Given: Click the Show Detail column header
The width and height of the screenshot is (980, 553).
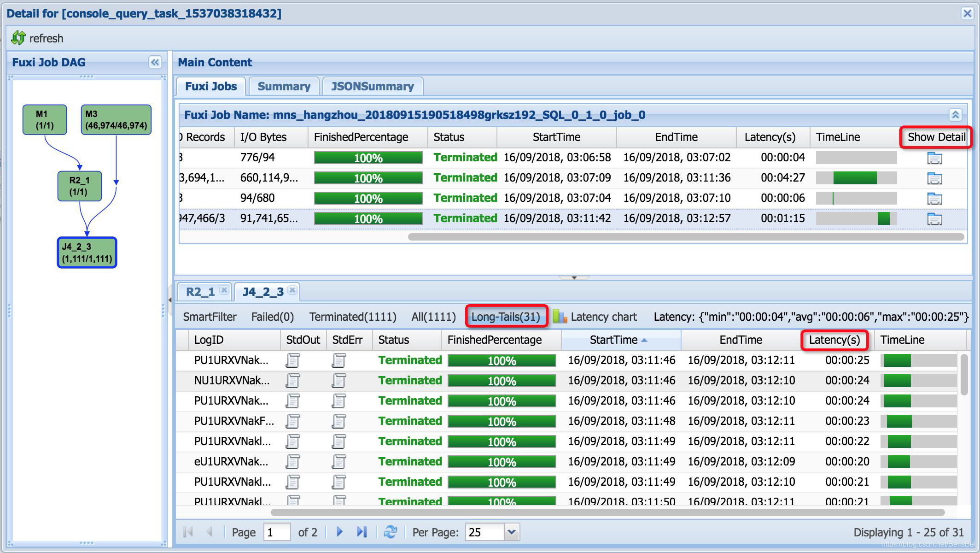Looking at the screenshot, I should [x=936, y=137].
